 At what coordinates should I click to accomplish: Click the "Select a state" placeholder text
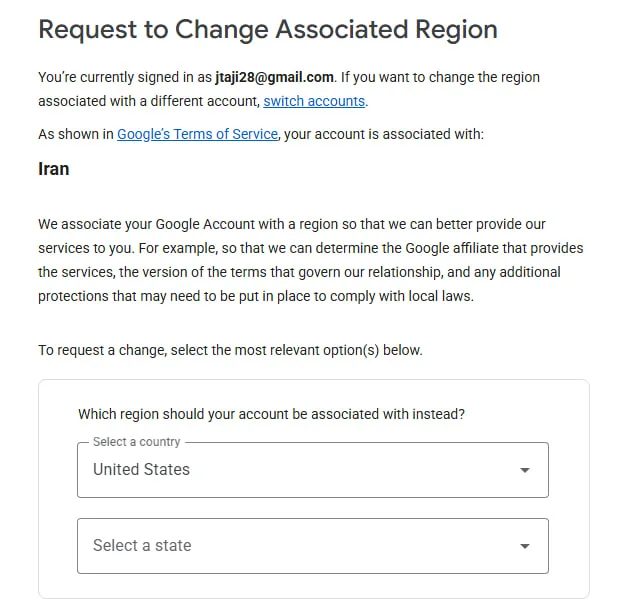pos(142,545)
